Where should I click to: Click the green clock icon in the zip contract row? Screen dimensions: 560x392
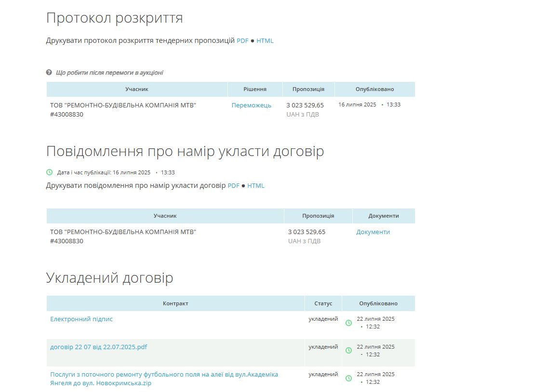pyautogui.click(x=348, y=378)
